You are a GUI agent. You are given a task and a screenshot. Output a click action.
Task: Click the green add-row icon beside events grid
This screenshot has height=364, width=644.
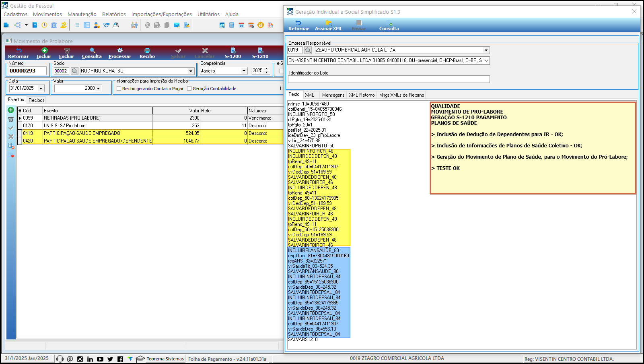coord(11,110)
